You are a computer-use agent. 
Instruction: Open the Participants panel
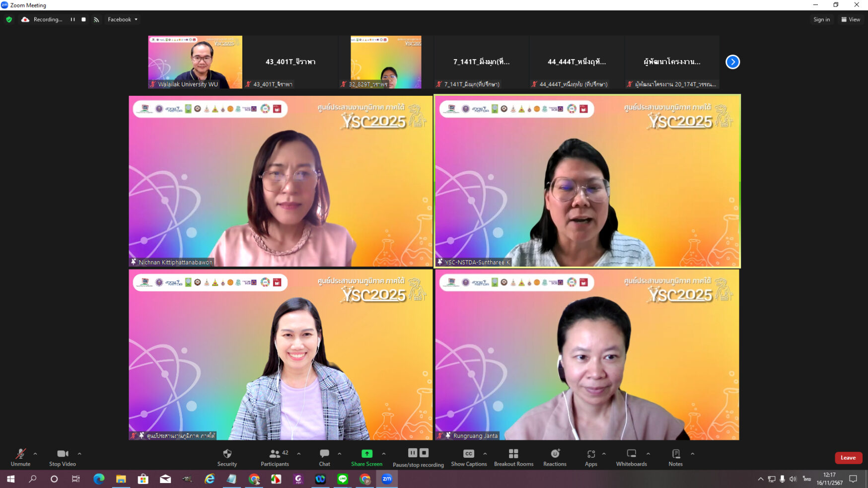click(275, 454)
